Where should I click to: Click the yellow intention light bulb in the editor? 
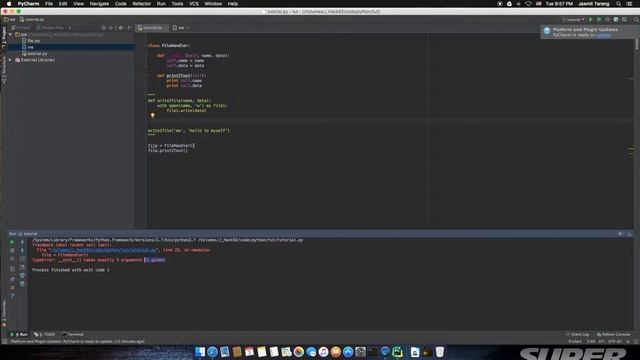152,116
